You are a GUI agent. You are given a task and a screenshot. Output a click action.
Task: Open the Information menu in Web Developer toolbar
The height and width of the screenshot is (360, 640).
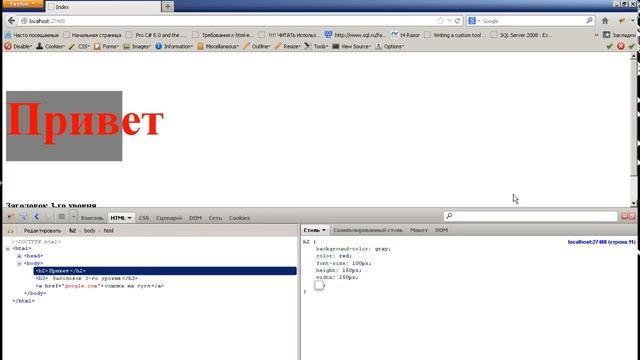pos(174,47)
